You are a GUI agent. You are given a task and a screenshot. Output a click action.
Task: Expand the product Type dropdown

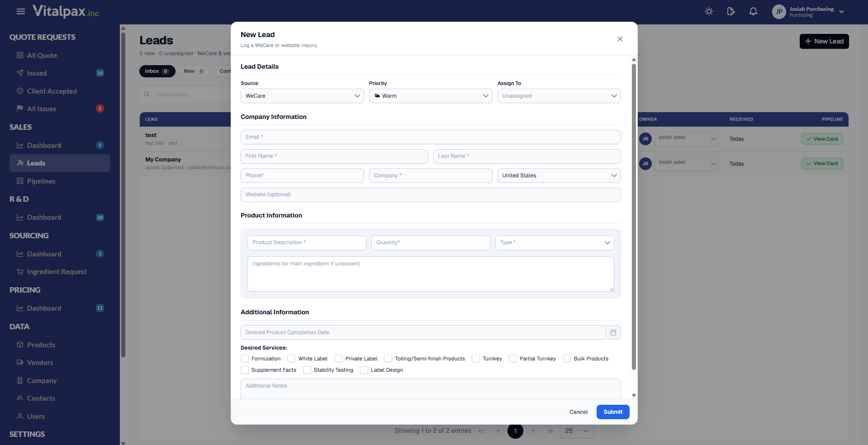tap(555, 243)
